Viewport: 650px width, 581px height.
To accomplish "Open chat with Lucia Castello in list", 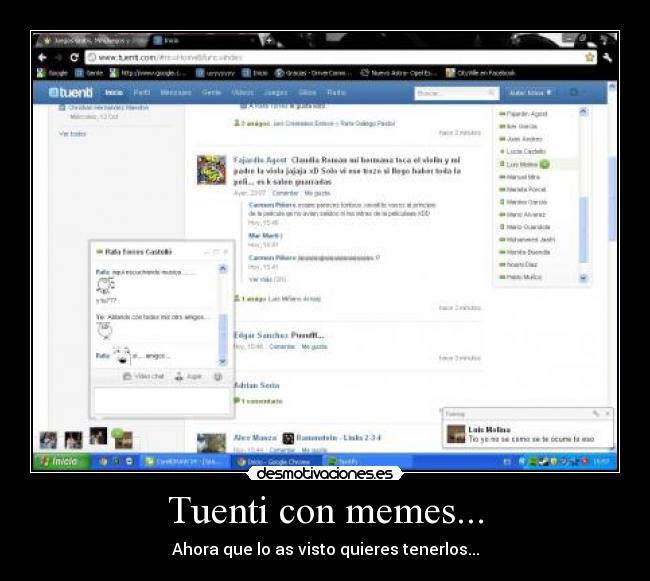I will (523, 151).
